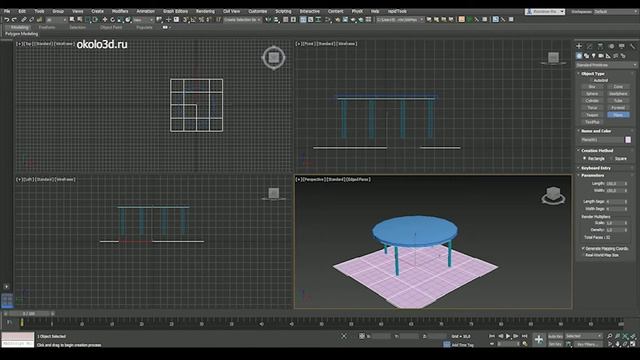Open the Motion tab in command panel

[611, 46]
